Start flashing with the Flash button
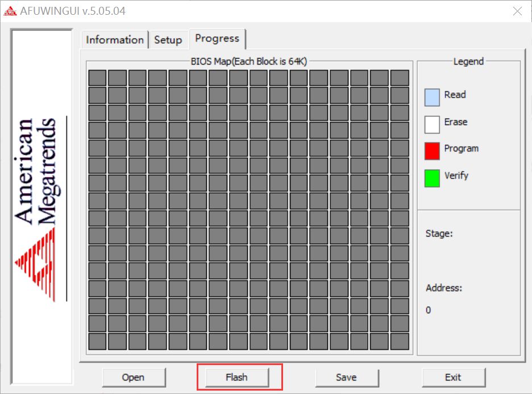Viewport: 532px width, 394px height. [237, 377]
